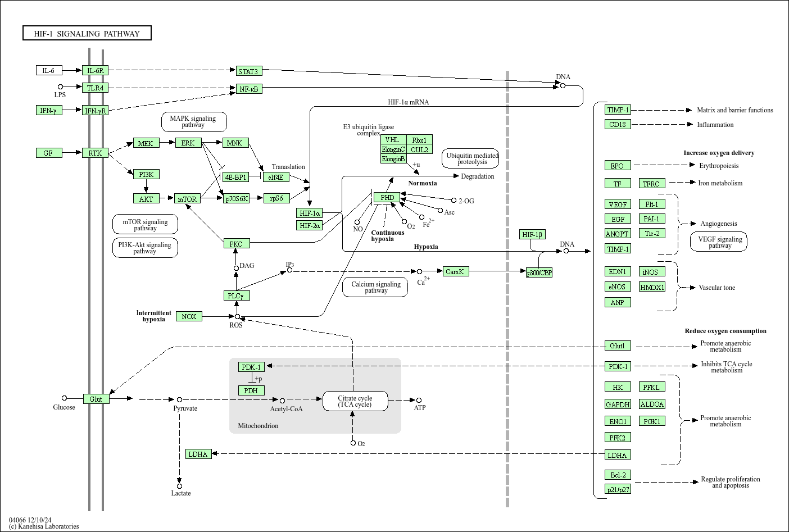Viewport: 789px width, 532px height.
Task: Select the EPO gene box
Action: [617, 165]
